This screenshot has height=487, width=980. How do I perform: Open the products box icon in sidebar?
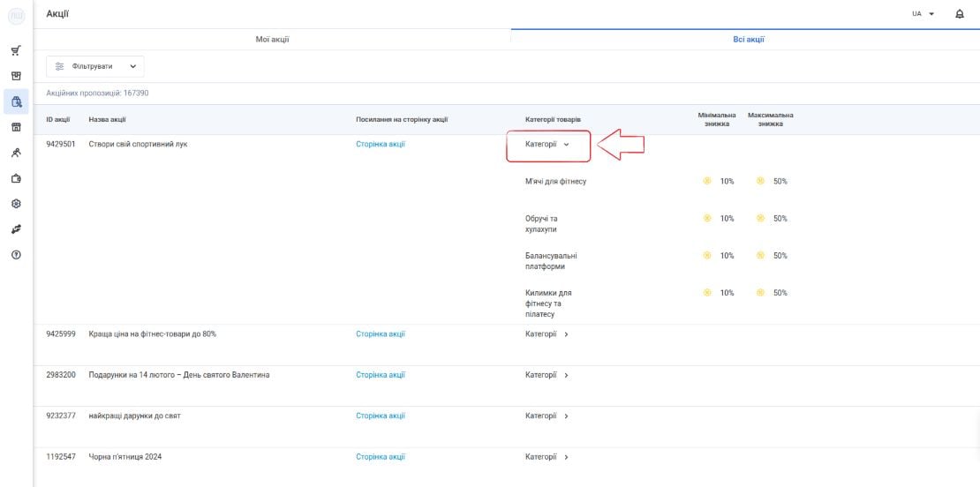click(x=16, y=76)
